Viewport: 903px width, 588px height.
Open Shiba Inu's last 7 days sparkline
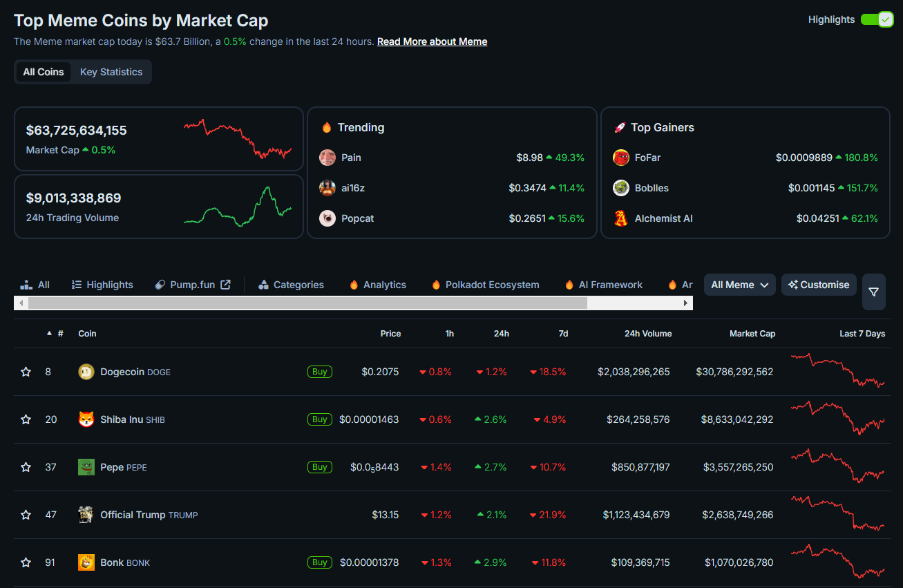tap(837, 417)
